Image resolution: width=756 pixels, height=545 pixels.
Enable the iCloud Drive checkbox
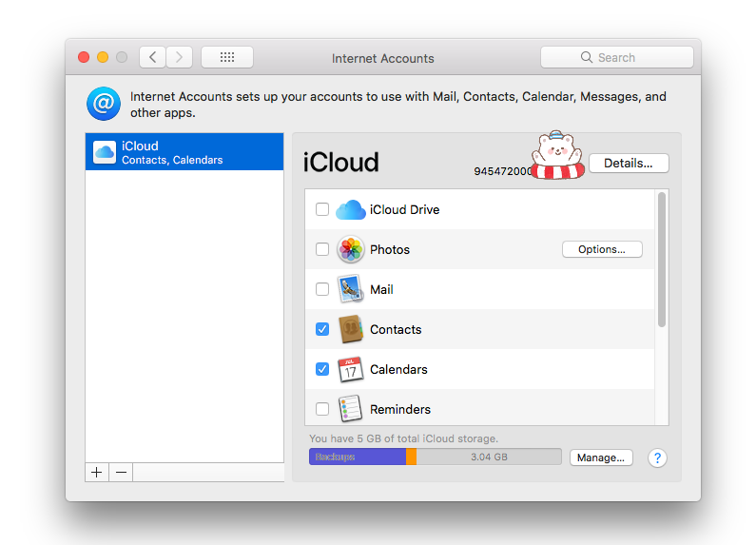coord(322,210)
